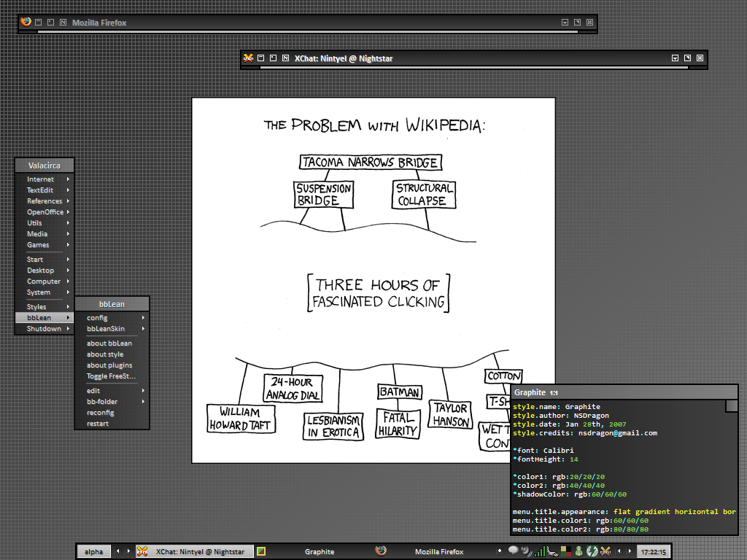The width and height of the screenshot is (747, 560).
Task: Open the bb-folder submenu
Action: [x=112, y=402]
